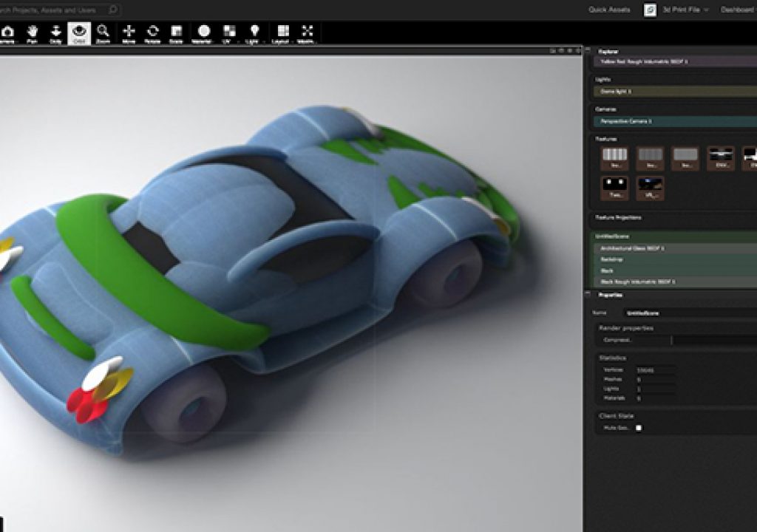
Task: Select the third plain gray texture thumbnail
Action: (685, 158)
